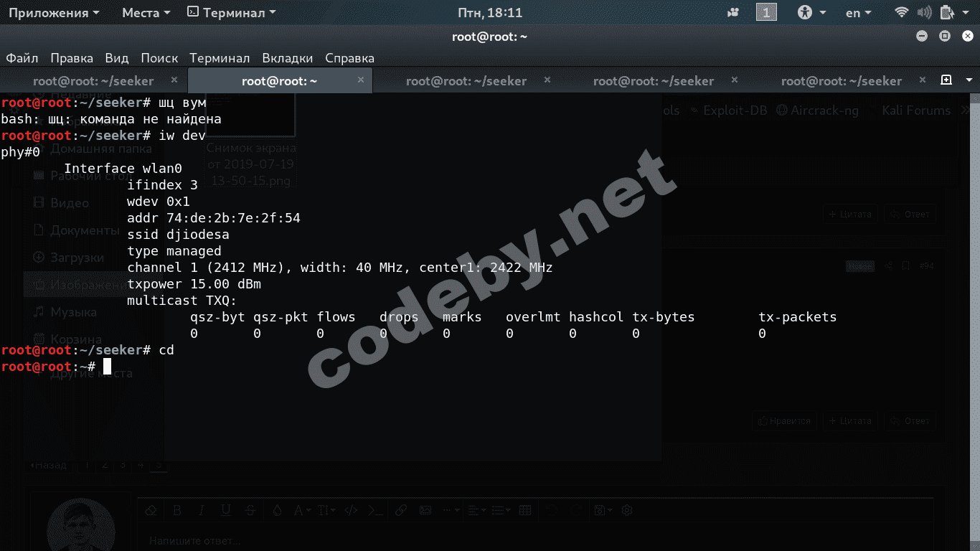Open the Вкладки menu in the terminal
Image resolution: width=980 pixels, height=551 pixels.
pos(288,58)
